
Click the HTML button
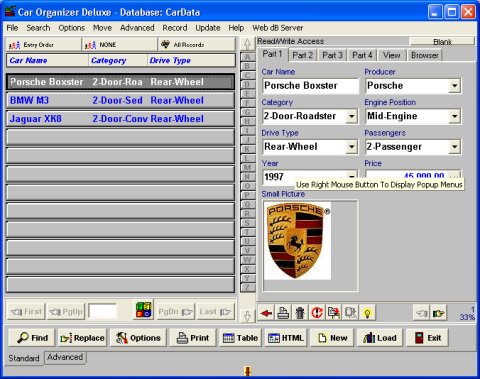[286, 338]
